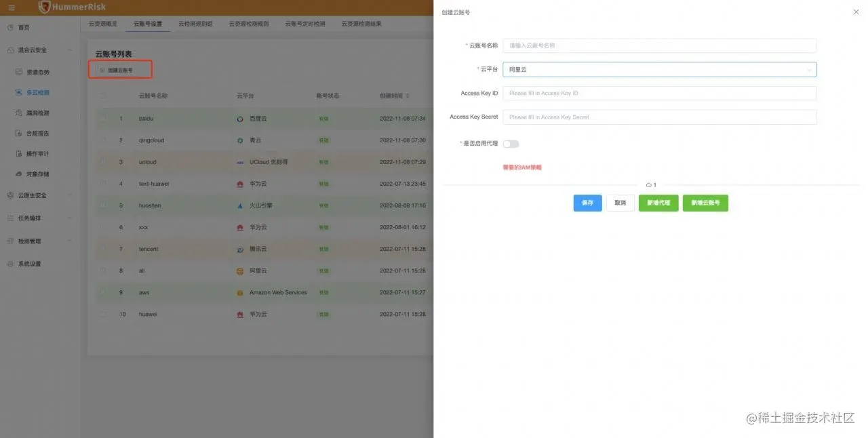The height and width of the screenshot is (438, 868).
Task: Check the box for the qingcloud row
Action: click(x=103, y=140)
